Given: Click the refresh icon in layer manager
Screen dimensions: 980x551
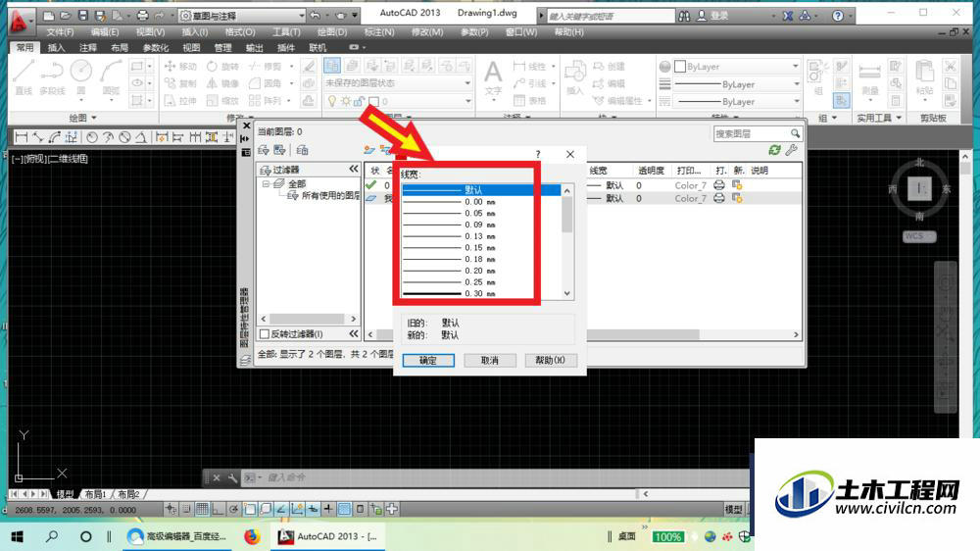Looking at the screenshot, I should [x=774, y=150].
